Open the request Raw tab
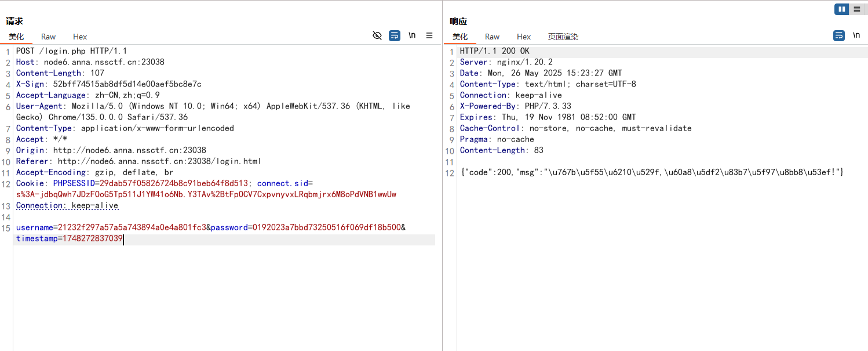Image resolution: width=868 pixels, height=351 pixels. [49, 37]
